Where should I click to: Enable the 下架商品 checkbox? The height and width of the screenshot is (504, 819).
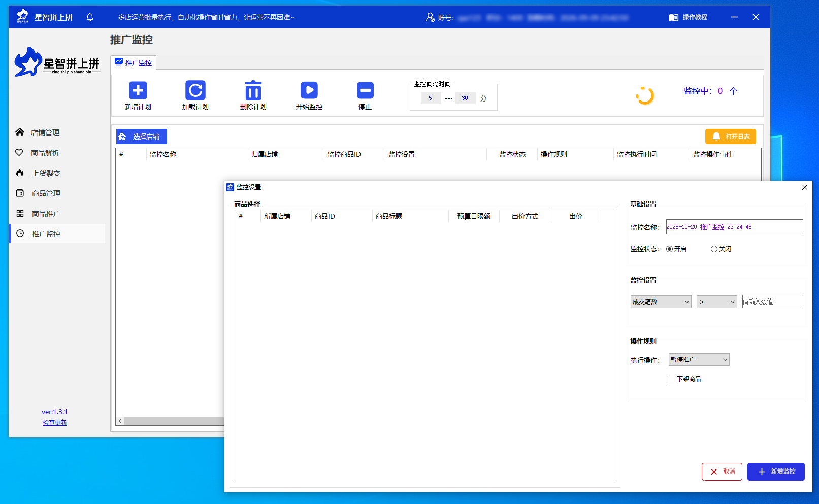(672, 379)
